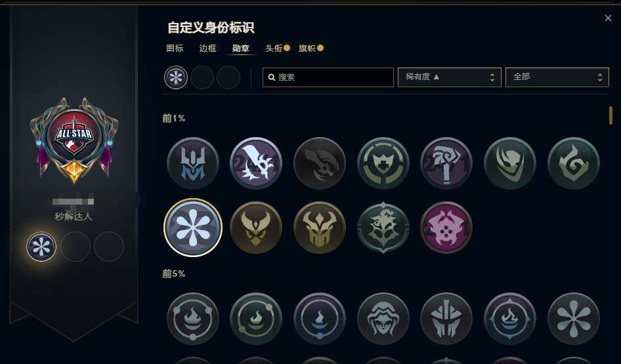Switch to the 图标 tab
621x364 pixels.
(x=175, y=49)
